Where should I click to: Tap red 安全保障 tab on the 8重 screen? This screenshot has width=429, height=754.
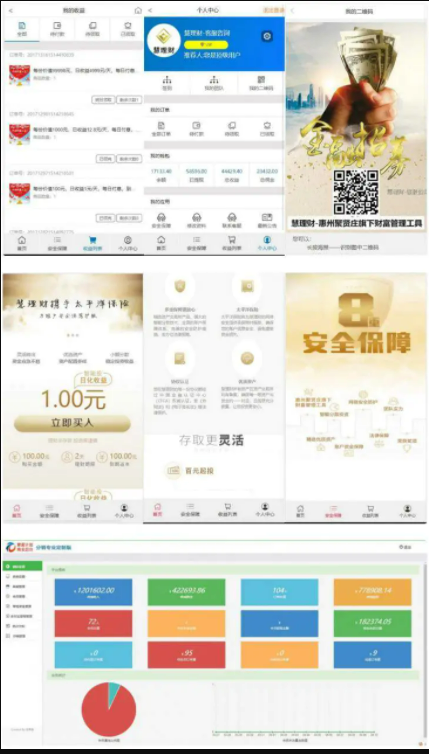click(333, 511)
